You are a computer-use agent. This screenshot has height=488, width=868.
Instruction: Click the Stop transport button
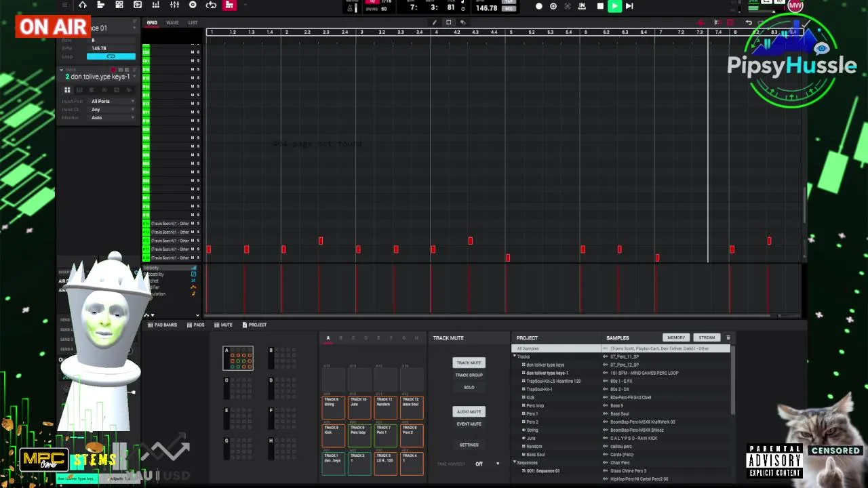tap(600, 6)
